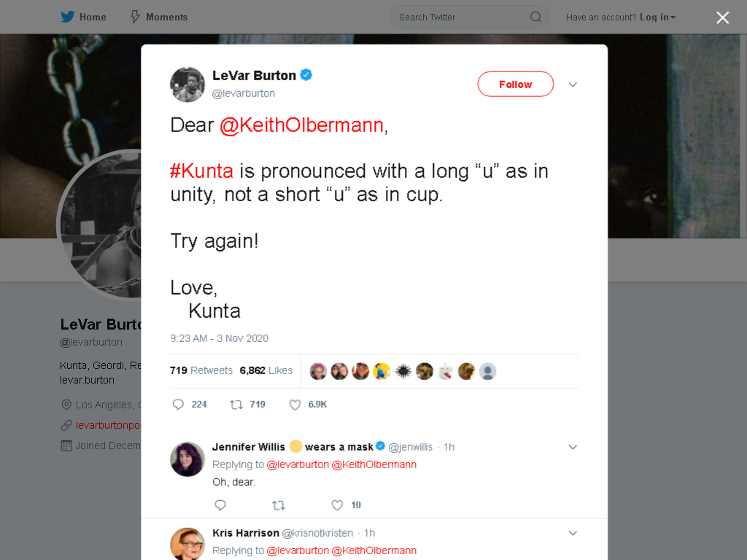Image resolution: width=747 pixels, height=560 pixels.
Task: Open LeVar Burton's profile avatar thumbnail
Action: [x=187, y=85]
